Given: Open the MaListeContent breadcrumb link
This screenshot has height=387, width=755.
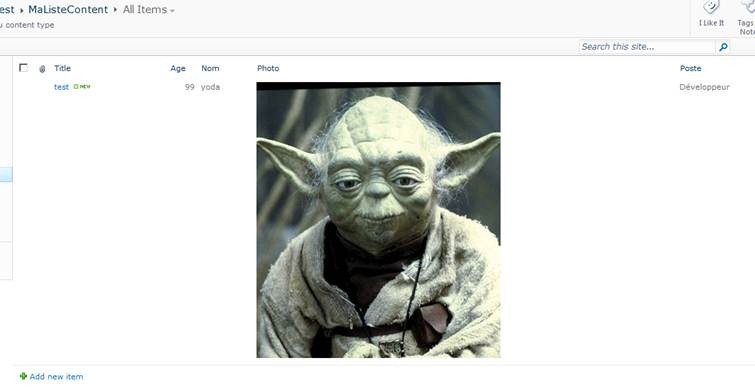Looking at the screenshot, I should [68, 10].
